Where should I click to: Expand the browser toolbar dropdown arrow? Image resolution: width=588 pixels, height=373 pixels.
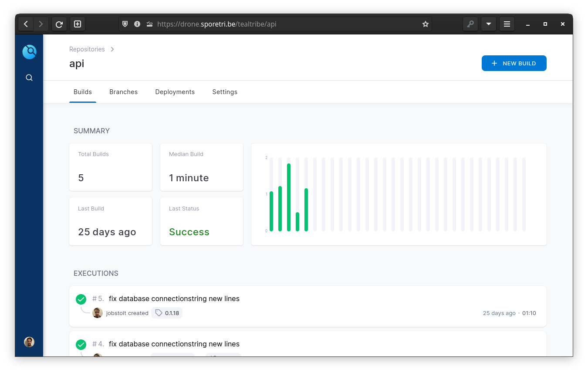pyautogui.click(x=489, y=24)
